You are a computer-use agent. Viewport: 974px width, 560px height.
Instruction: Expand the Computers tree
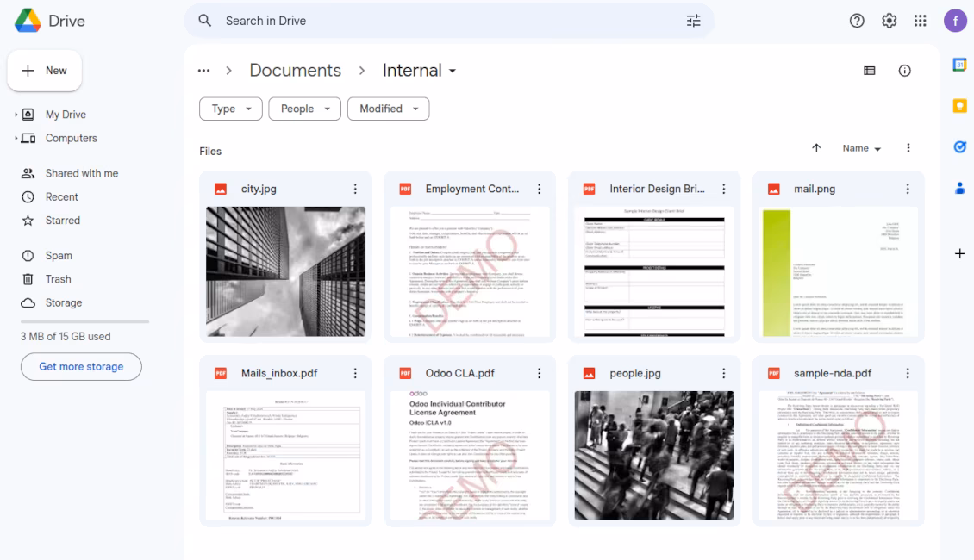pyautogui.click(x=16, y=138)
